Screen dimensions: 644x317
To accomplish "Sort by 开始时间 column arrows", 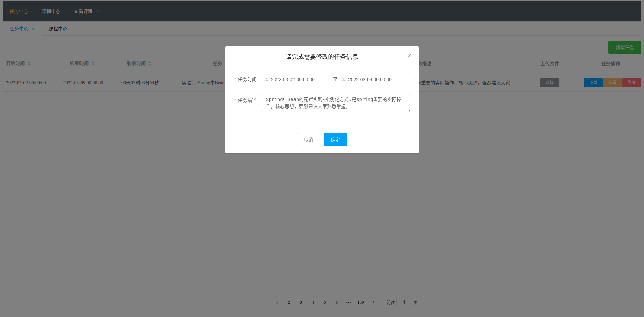I will pos(29,63).
